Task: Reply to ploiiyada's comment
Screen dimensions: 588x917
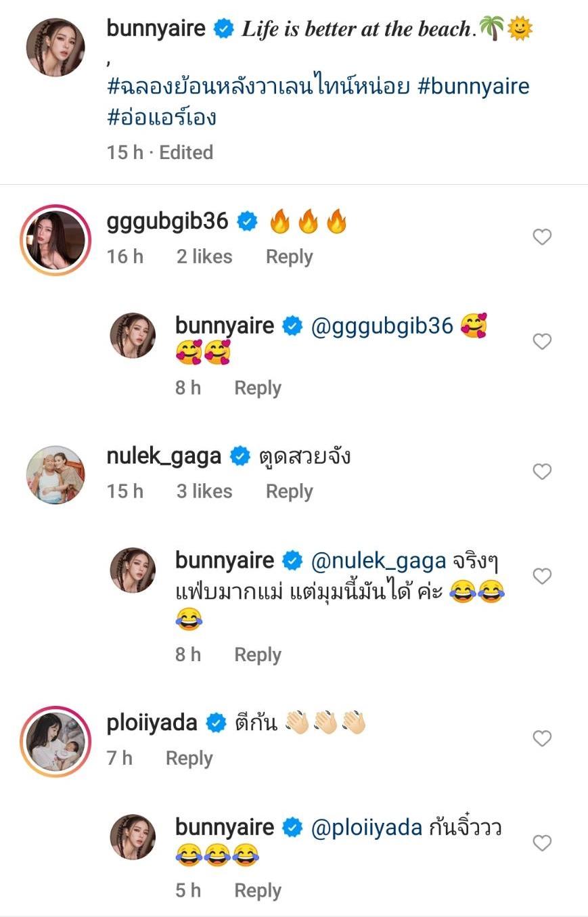Action: [x=189, y=758]
